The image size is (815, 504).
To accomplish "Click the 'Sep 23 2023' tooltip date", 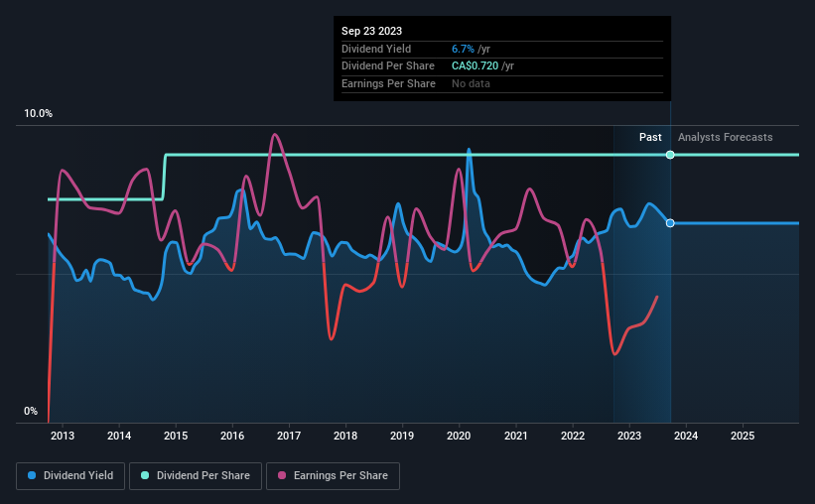I will tap(371, 31).
